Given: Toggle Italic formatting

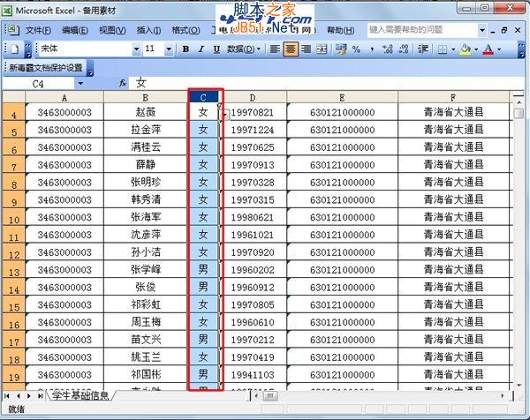Looking at the screenshot, I should [x=201, y=49].
